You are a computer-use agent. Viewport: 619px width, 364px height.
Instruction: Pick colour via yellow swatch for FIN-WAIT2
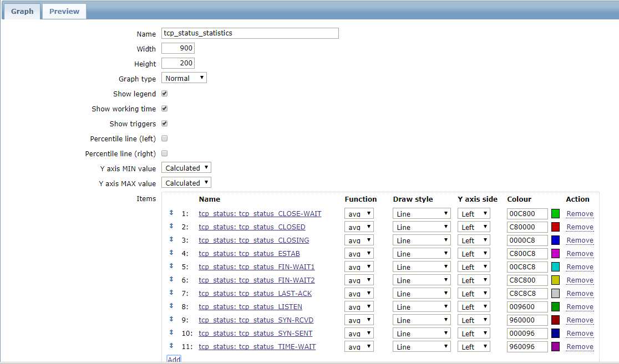point(555,280)
